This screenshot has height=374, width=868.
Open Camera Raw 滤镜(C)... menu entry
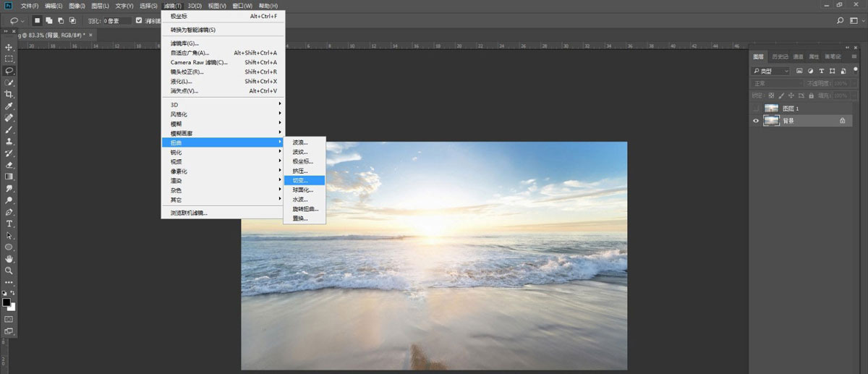(224, 62)
